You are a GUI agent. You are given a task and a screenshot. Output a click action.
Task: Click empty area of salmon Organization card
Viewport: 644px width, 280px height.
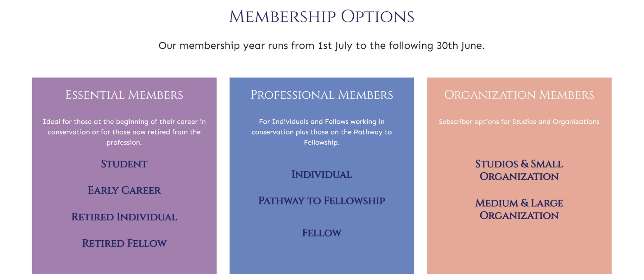(x=519, y=251)
